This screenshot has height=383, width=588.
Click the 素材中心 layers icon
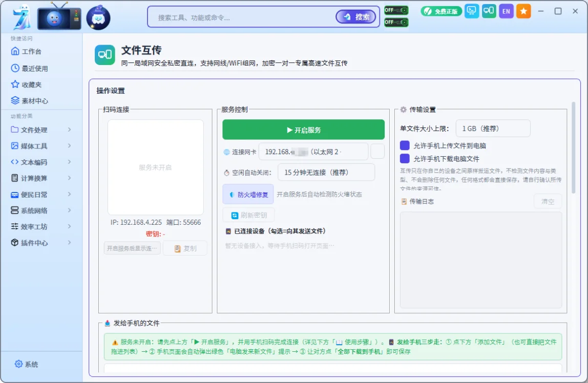15,100
